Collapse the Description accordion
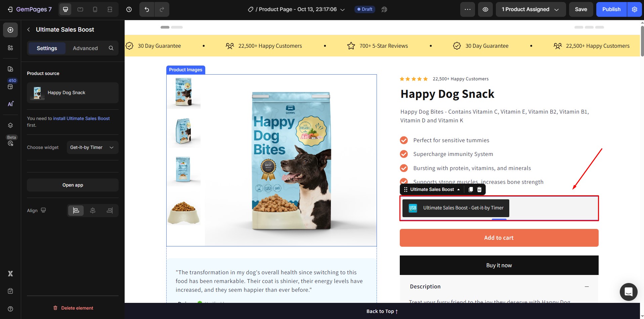The image size is (644, 319). (x=587, y=286)
